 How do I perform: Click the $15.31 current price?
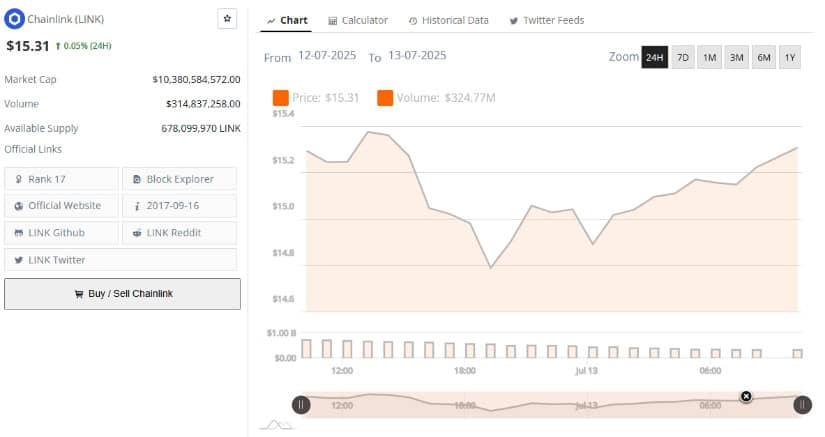click(x=27, y=46)
